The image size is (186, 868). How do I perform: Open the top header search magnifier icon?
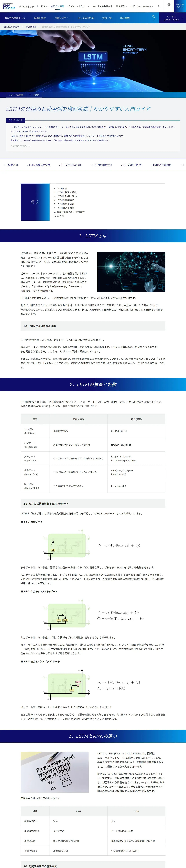pos(160,6)
